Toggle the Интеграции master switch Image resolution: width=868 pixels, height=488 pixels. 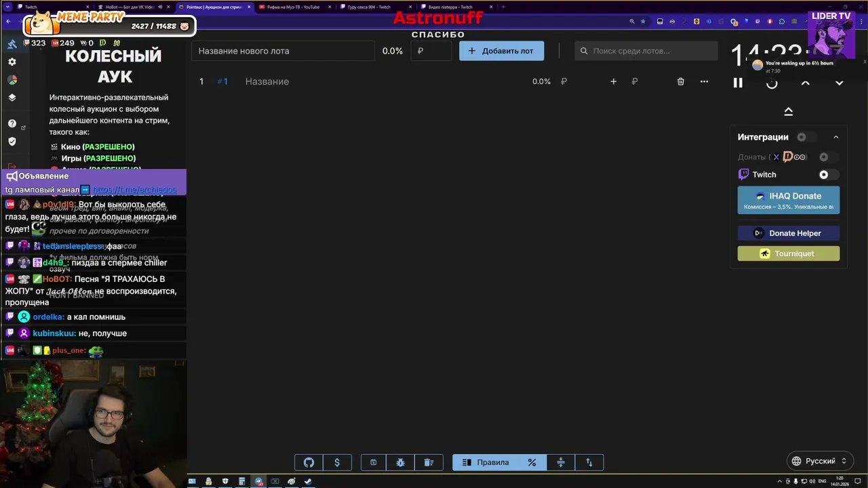pos(806,137)
